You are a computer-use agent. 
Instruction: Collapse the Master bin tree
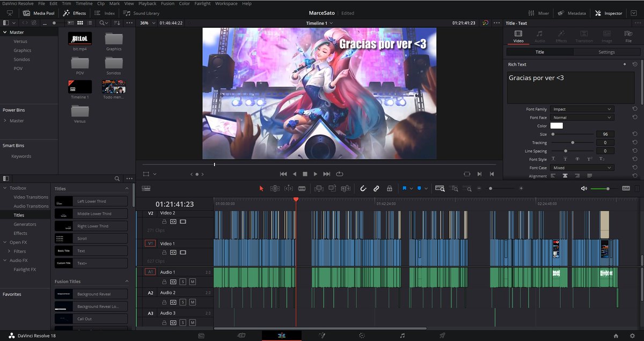tap(5, 32)
